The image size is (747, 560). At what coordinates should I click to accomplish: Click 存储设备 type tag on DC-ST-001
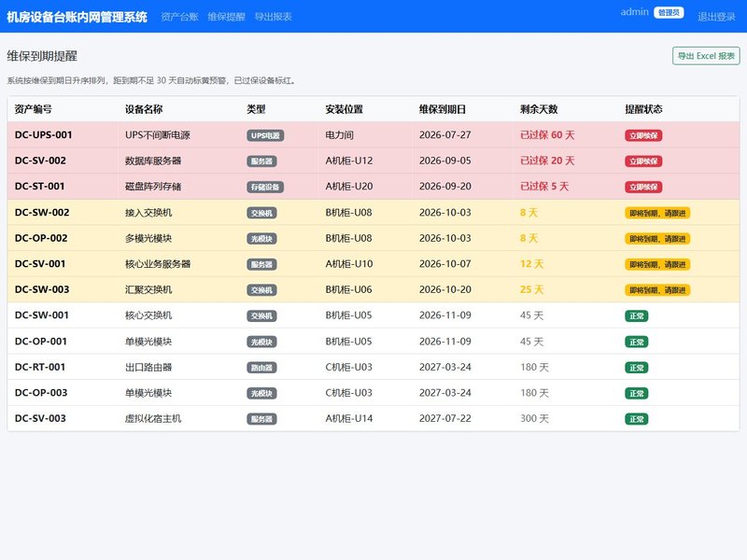265,188
